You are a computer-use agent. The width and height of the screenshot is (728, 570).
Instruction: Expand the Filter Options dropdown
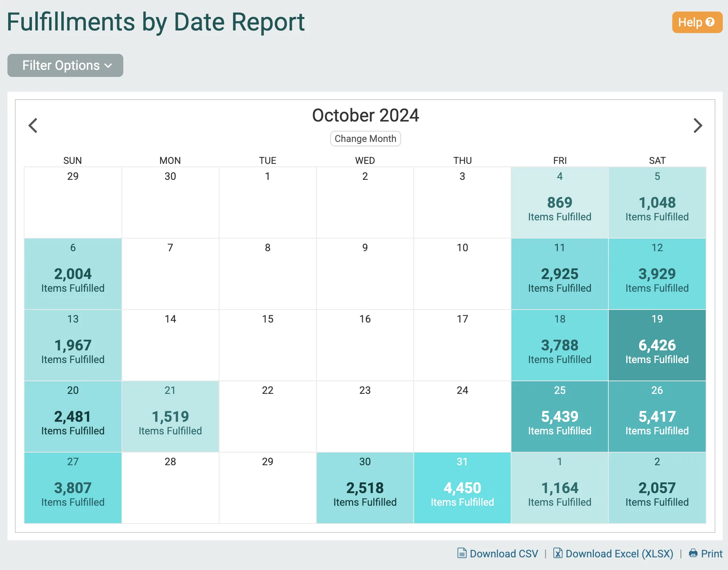(65, 65)
